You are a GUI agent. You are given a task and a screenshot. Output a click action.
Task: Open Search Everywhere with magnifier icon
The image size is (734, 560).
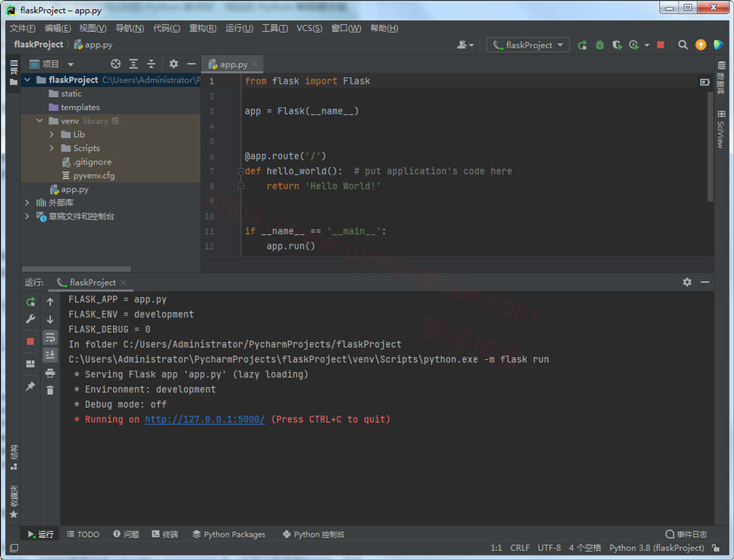point(682,45)
